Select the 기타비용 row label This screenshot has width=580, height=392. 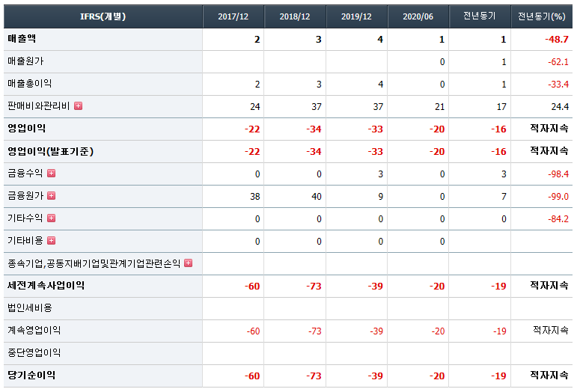pos(25,241)
